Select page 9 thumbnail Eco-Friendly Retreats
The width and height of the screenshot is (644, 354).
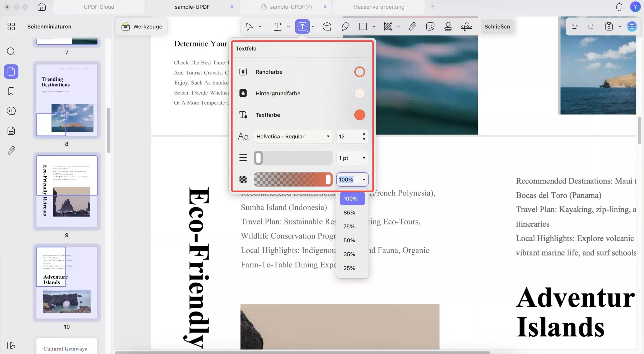[67, 191]
